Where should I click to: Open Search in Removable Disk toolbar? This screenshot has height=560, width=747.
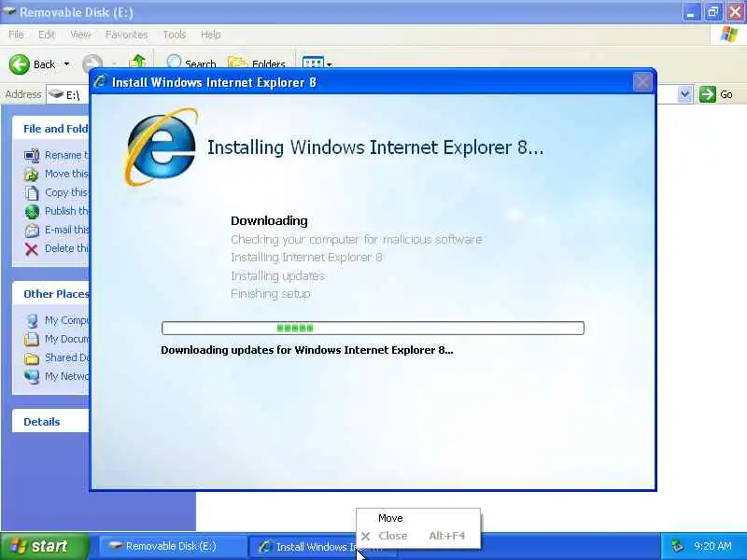coord(191,63)
